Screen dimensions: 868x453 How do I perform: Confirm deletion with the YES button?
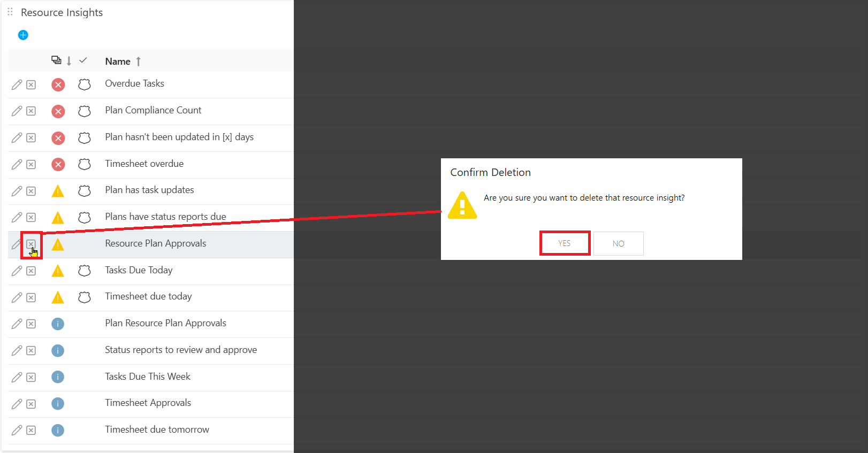coord(565,243)
